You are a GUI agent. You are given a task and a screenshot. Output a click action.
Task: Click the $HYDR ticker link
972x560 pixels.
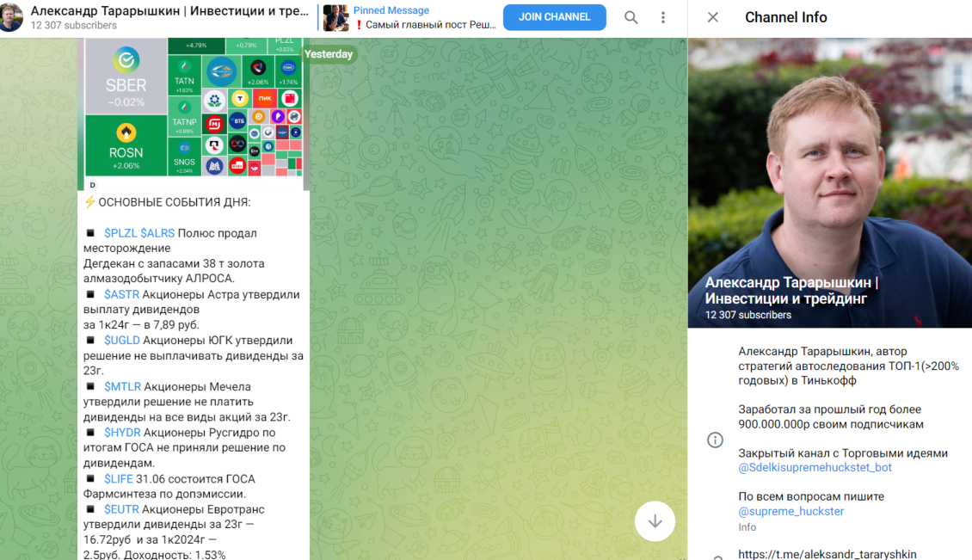point(122,433)
